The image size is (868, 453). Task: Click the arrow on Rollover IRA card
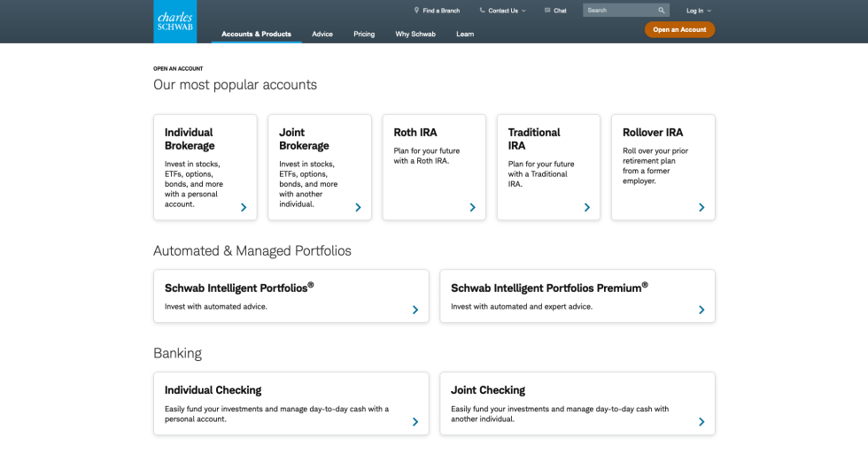[701, 208]
